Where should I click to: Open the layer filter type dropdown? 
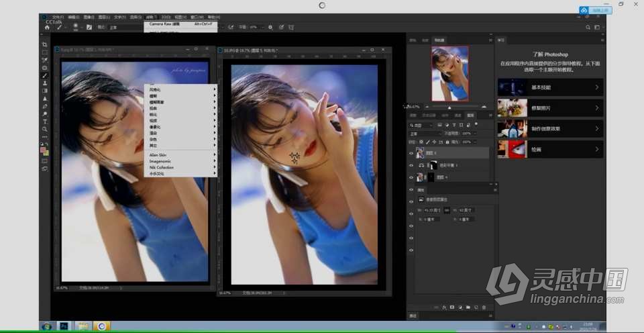pyautogui.click(x=421, y=126)
